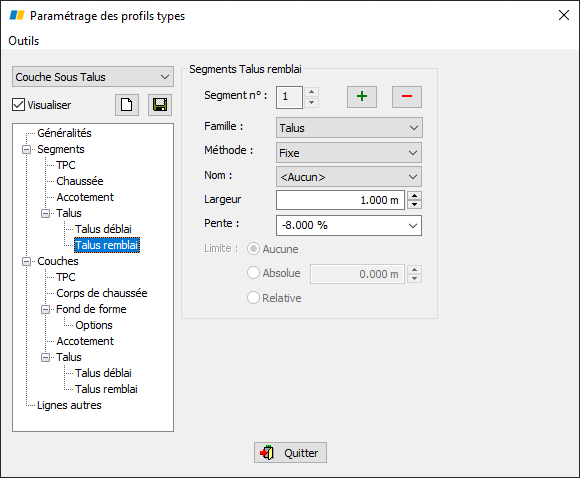Click the Quitter exit door button
Viewport: 580px width, 478px height.
[x=290, y=452]
